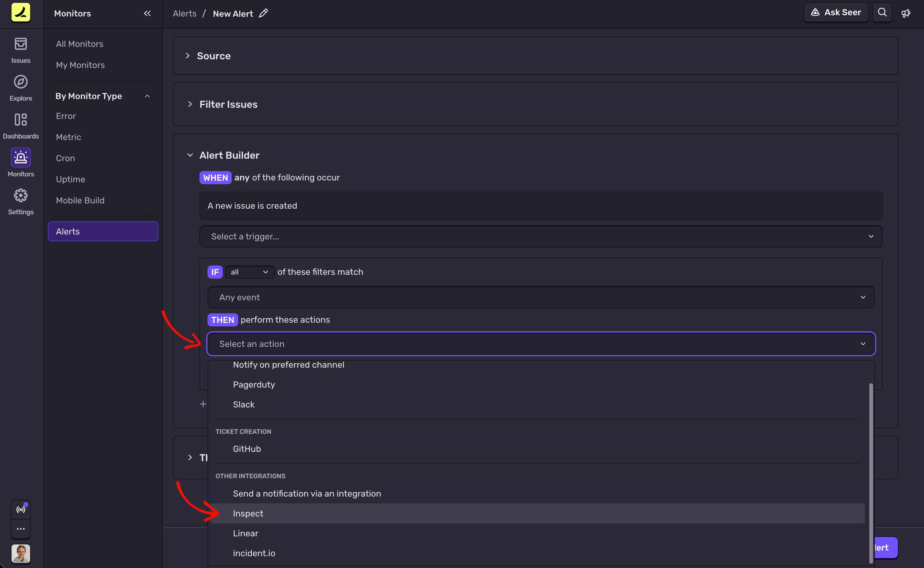Open Issues in the sidebar
924x568 pixels.
[x=21, y=51]
